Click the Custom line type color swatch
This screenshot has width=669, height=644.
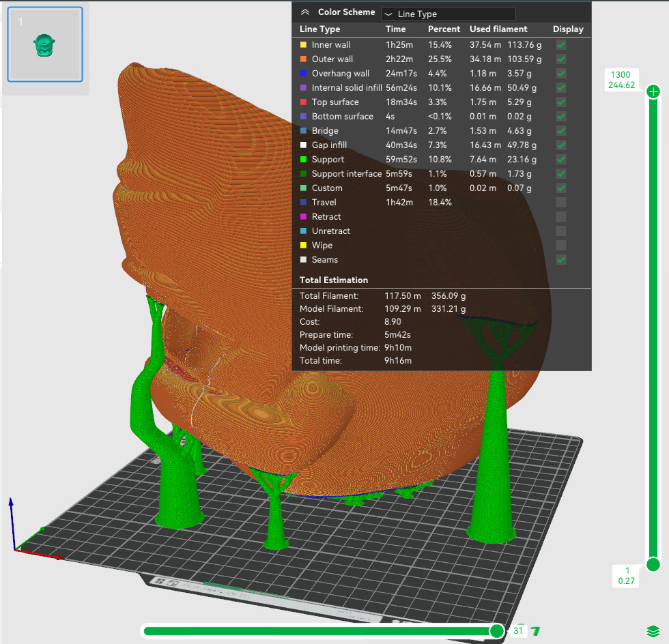tap(303, 188)
